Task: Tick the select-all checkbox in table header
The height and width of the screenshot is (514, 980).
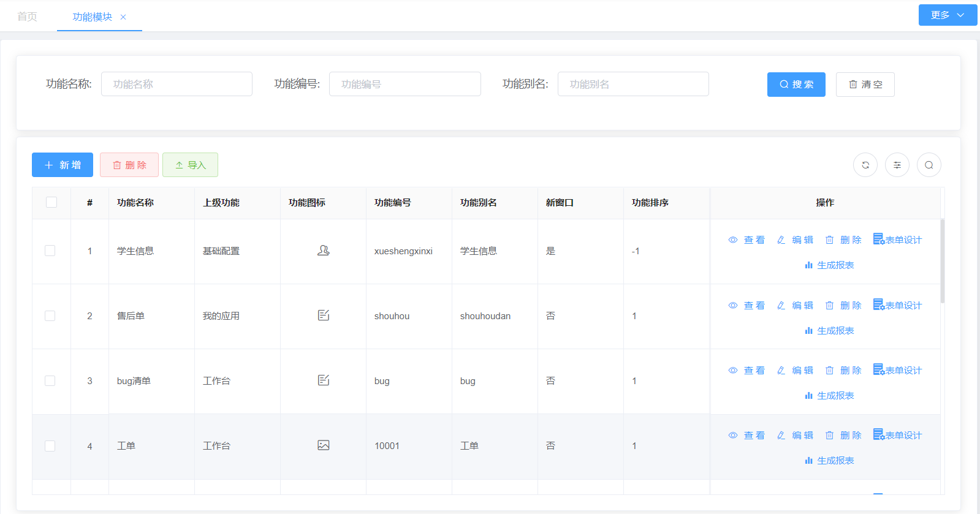Action: click(51, 202)
